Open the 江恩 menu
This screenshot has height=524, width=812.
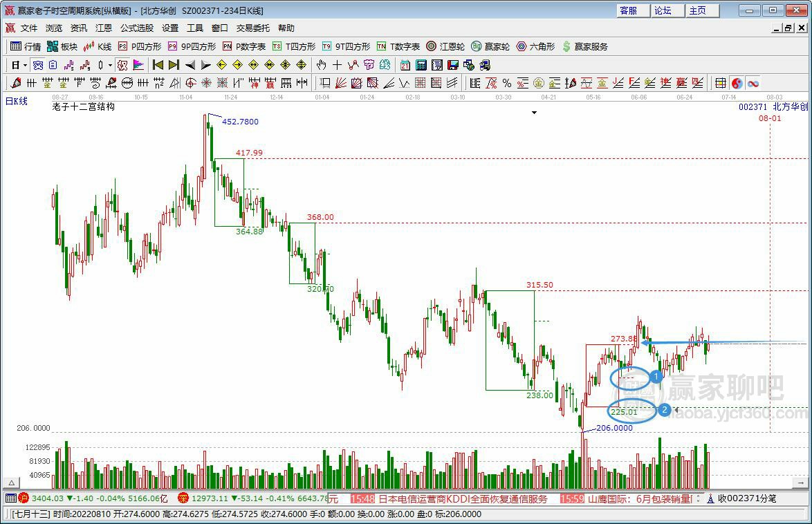click(x=104, y=28)
